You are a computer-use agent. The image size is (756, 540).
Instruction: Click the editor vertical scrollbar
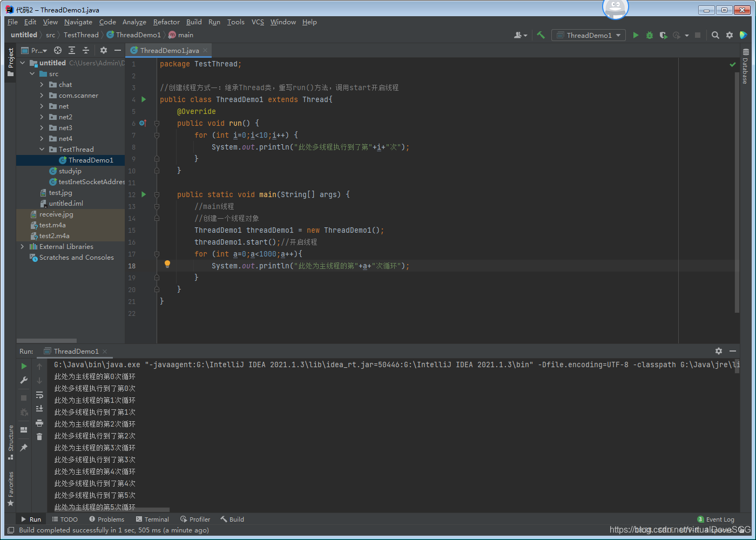[737, 192]
